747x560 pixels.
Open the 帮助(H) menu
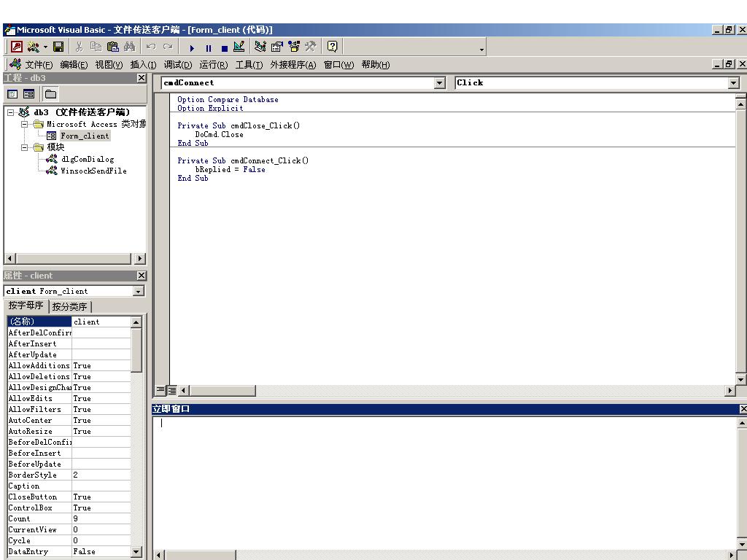(376, 65)
